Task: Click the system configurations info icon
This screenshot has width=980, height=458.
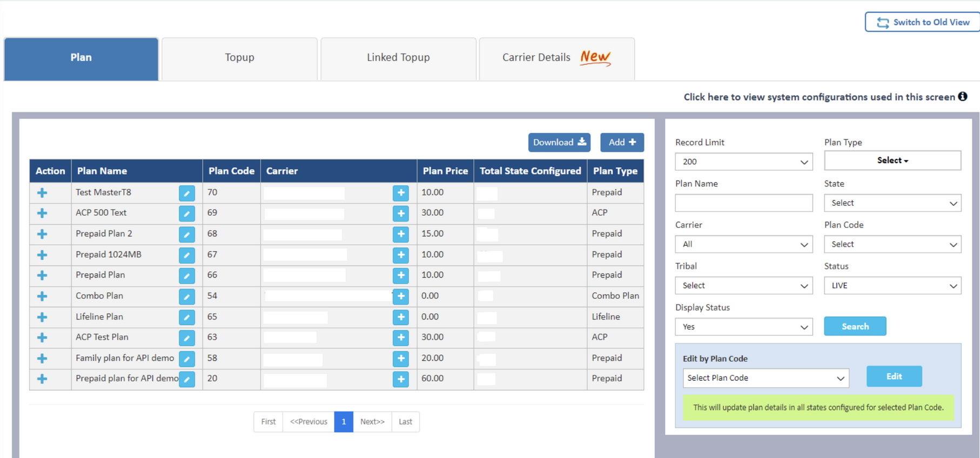Action: tap(963, 97)
